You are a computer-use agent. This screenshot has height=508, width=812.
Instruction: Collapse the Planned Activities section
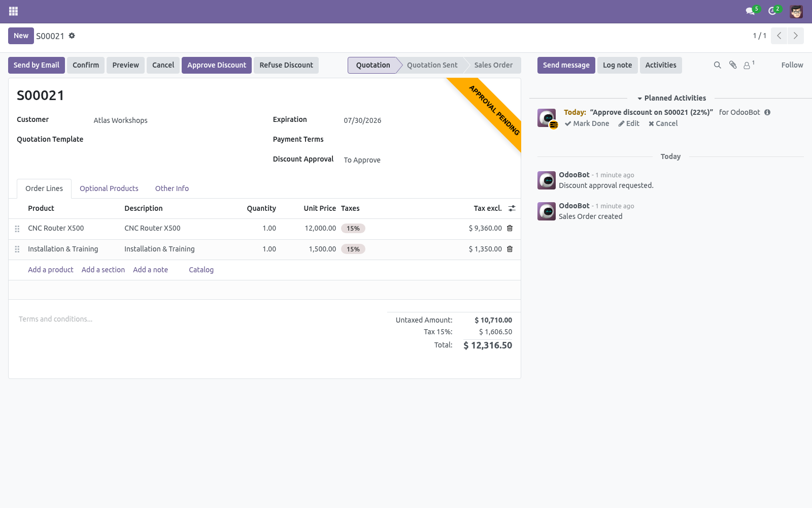[x=672, y=98]
